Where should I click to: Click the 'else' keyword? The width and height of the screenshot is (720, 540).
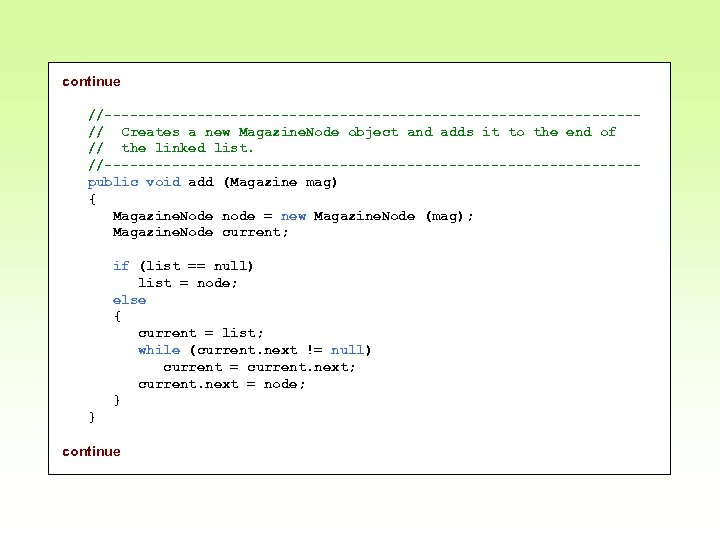(x=129, y=300)
